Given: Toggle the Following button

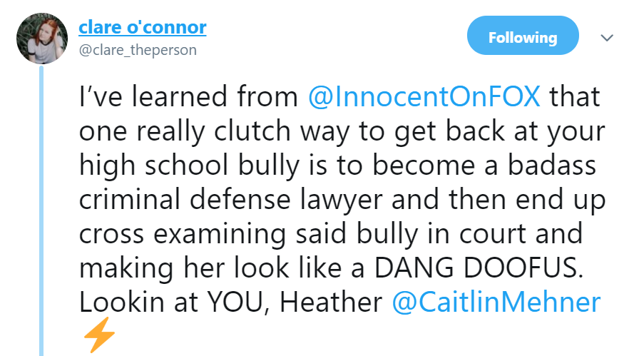Looking at the screenshot, I should 522,37.
